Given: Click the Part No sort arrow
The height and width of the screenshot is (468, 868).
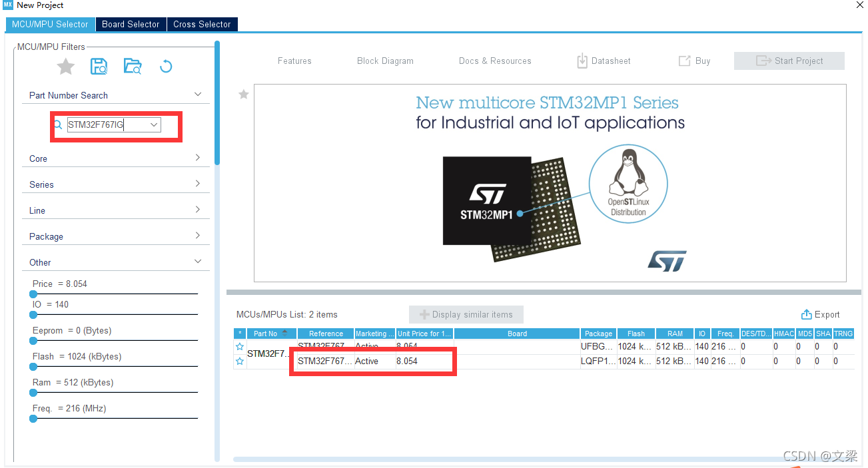Looking at the screenshot, I should pos(285,333).
